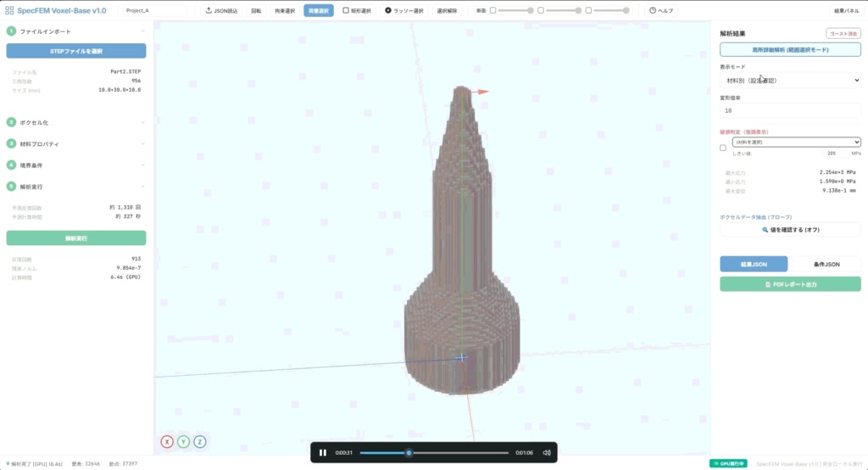Viewport: 868px width, 470px height.
Task: Click the Project_A name field
Action: tap(154, 10)
